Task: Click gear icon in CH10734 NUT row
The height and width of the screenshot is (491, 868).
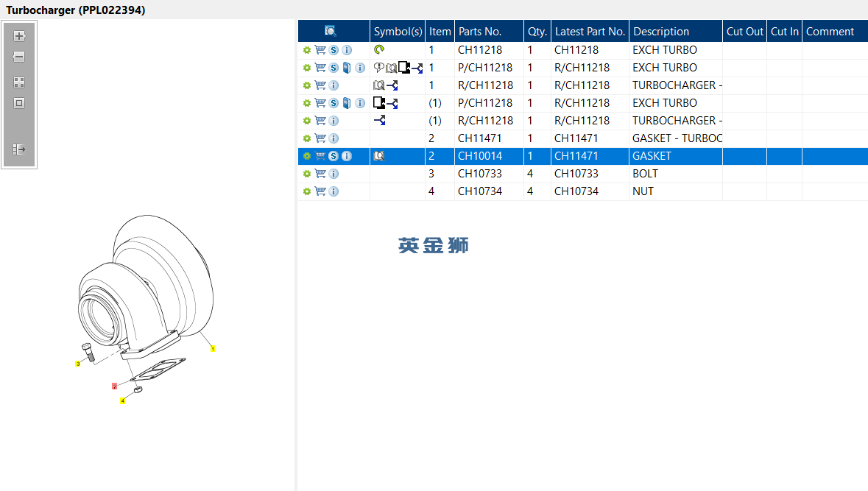Action: [307, 191]
